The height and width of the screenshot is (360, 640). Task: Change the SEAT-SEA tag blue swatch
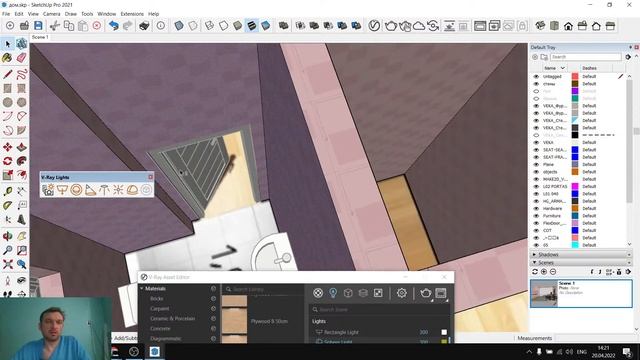point(575,150)
